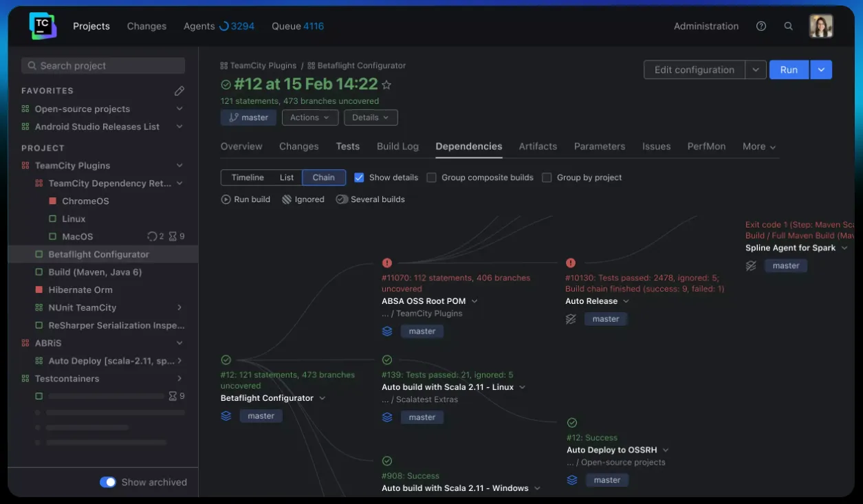Screen dimensions: 863x504
Task: Click the red error icon above ABSA OSS Root POM
Action: point(387,263)
